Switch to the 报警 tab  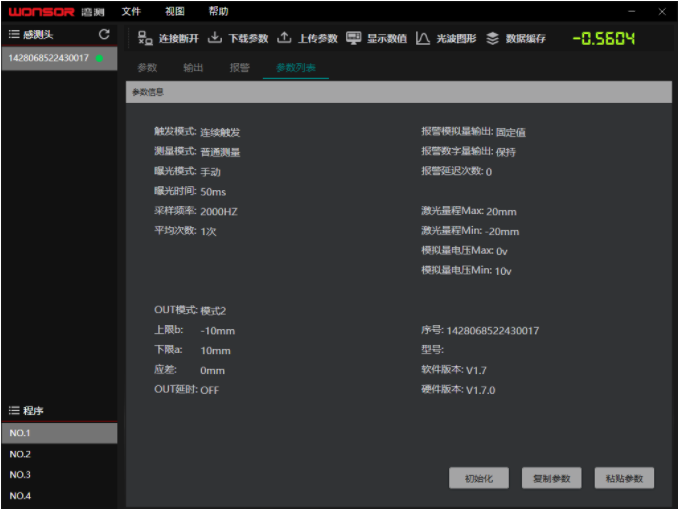coord(239,67)
